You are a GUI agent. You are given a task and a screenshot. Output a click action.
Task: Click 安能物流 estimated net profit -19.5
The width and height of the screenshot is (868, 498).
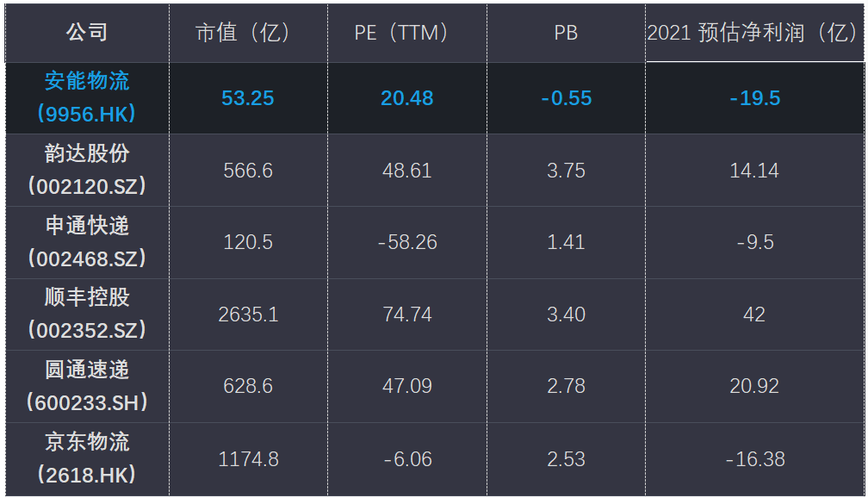pyautogui.click(x=754, y=98)
